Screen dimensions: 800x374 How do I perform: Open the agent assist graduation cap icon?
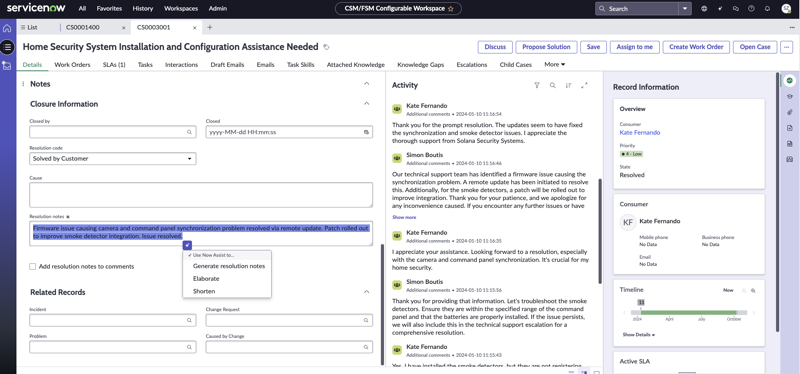click(790, 96)
